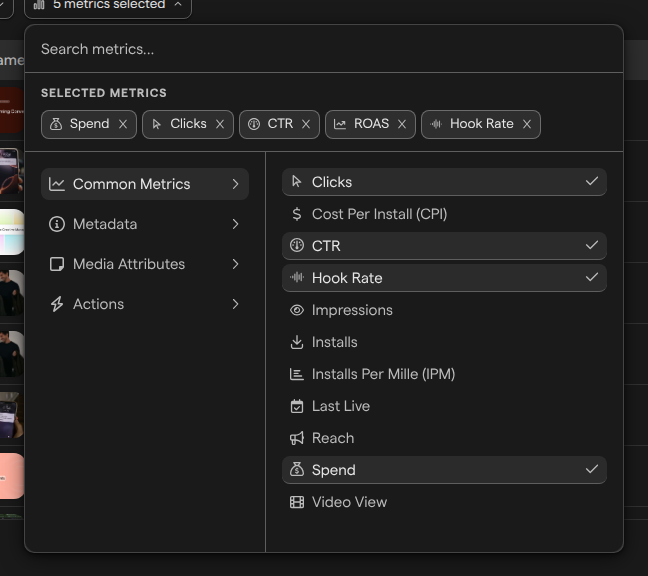The image size is (648, 576).
Task: Select the Last Live metric
Action: tap(444, 406)
